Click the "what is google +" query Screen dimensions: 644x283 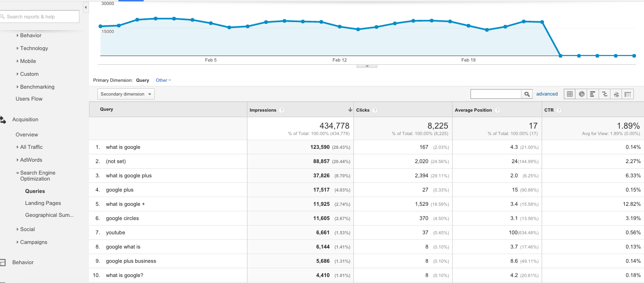(125, 204)
